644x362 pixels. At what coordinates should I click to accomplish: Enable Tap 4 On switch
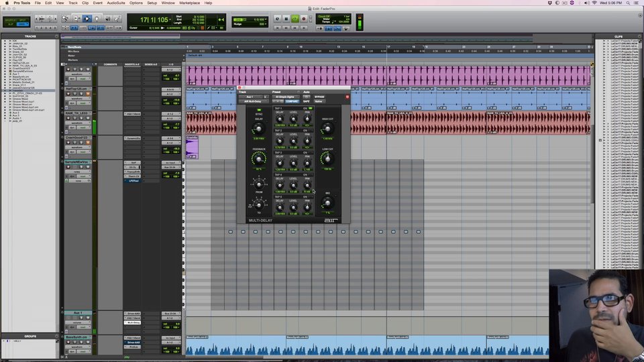click(311, 175)
